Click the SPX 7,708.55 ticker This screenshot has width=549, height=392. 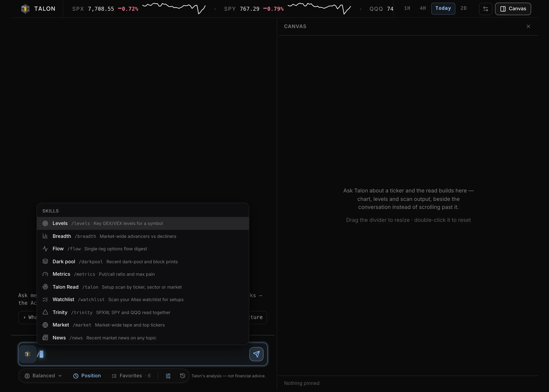[93, 9]
